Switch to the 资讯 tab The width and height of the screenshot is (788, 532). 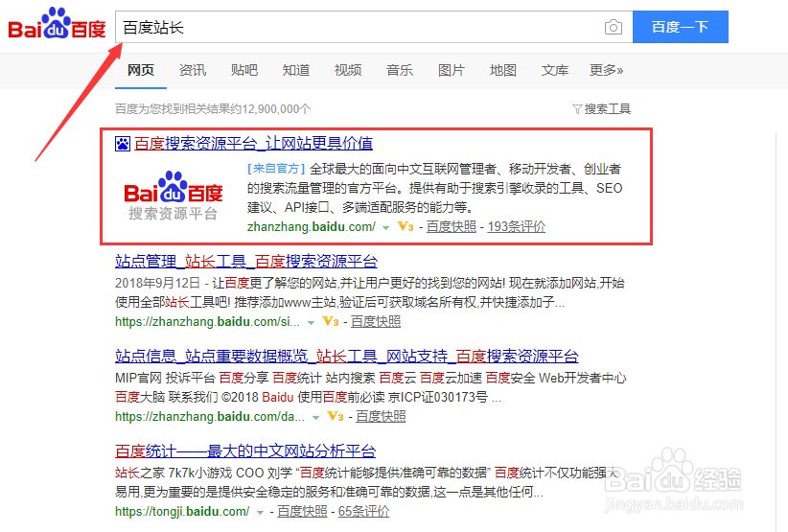tap(193, 70)
